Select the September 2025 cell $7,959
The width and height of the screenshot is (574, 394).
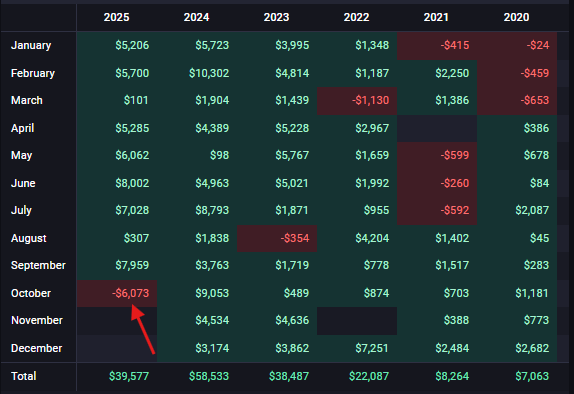point(117,265)
